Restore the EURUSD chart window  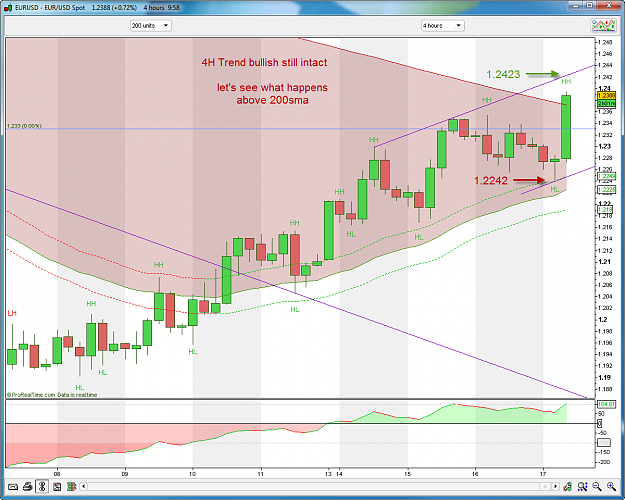coord(590,6)
